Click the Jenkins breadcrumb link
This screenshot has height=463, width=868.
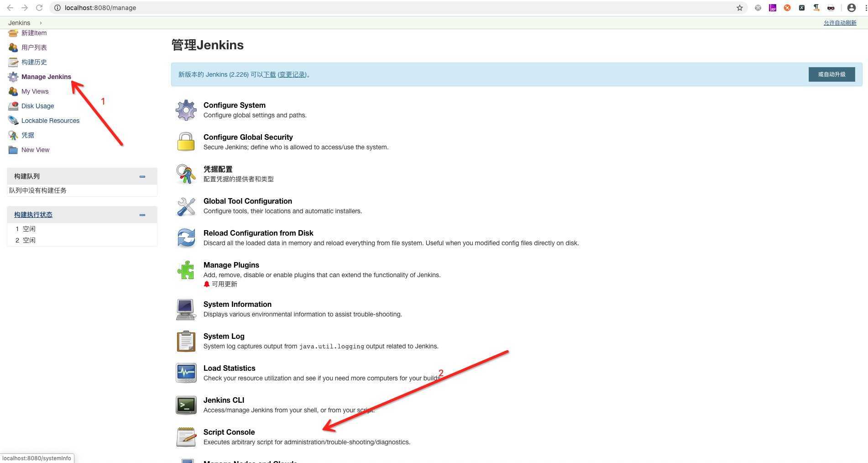[x=19, y=23]
